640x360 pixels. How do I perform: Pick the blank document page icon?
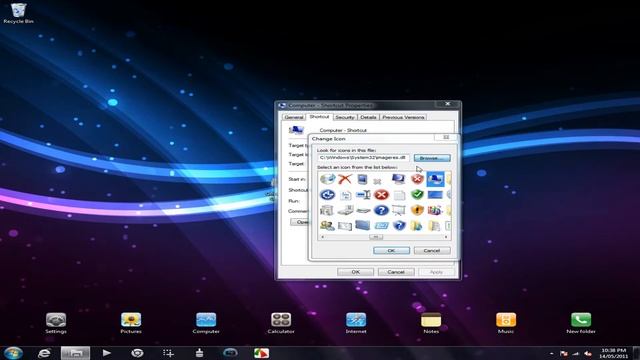coord(399,195)
